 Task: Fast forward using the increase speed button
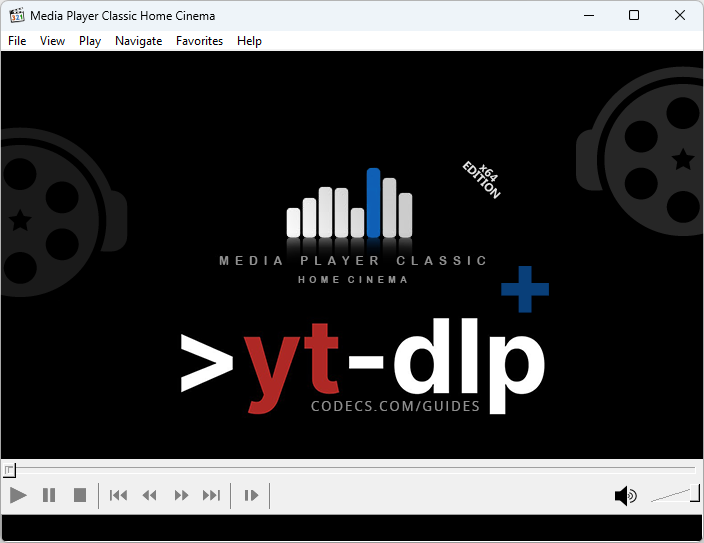coord(181,496)
